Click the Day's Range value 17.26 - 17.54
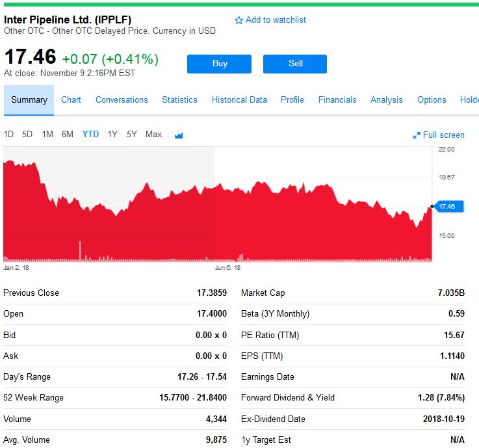 pyautogui.click(x=202, y=376)
